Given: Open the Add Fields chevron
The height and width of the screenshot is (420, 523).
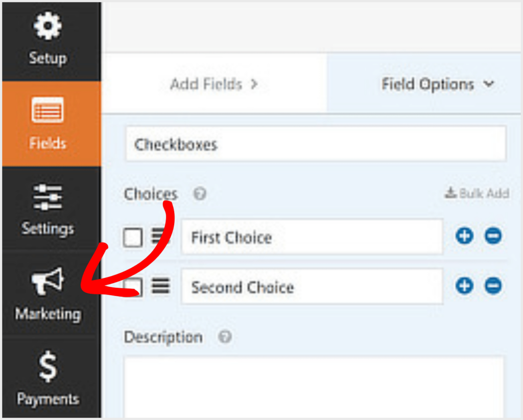Looking at the screenshot, I should point(255,84).
